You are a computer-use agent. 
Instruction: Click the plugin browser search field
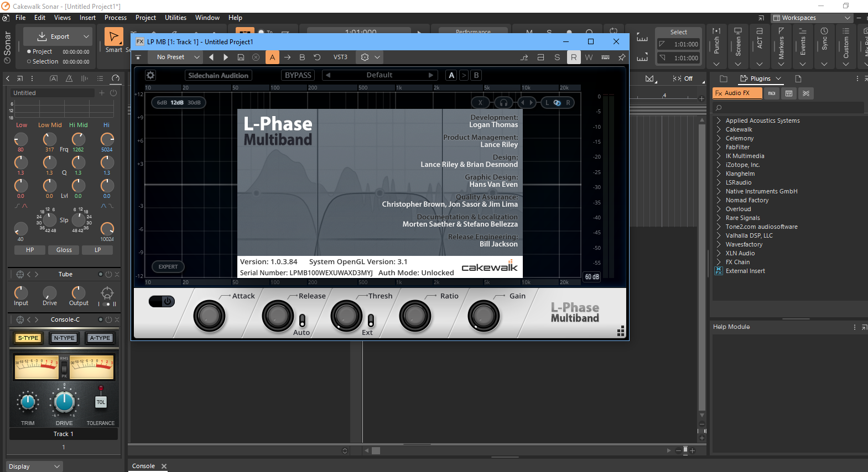(788, 108)
